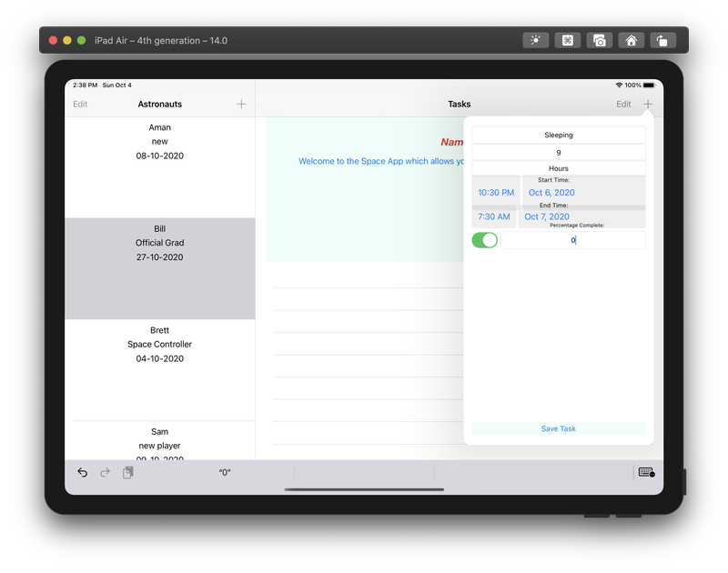728x573 pixels.
Task: Open the 10:30 PM start time picker
Action: pos(494,192)
